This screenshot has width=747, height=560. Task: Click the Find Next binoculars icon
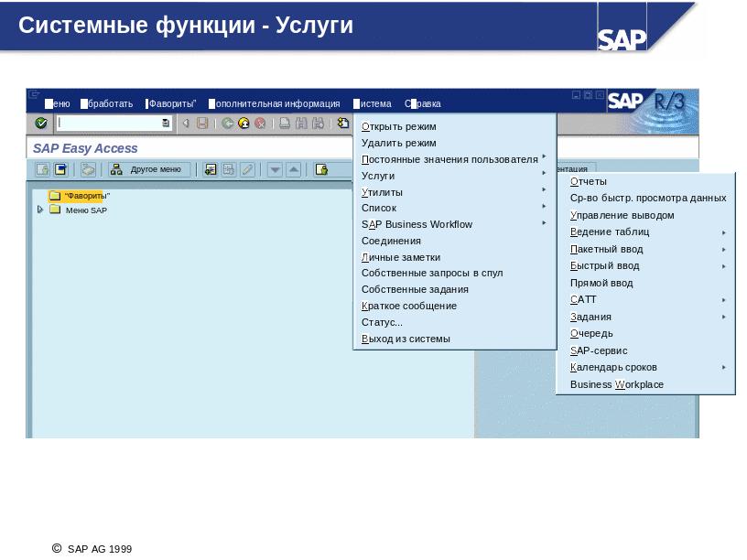tap(318, 124)
